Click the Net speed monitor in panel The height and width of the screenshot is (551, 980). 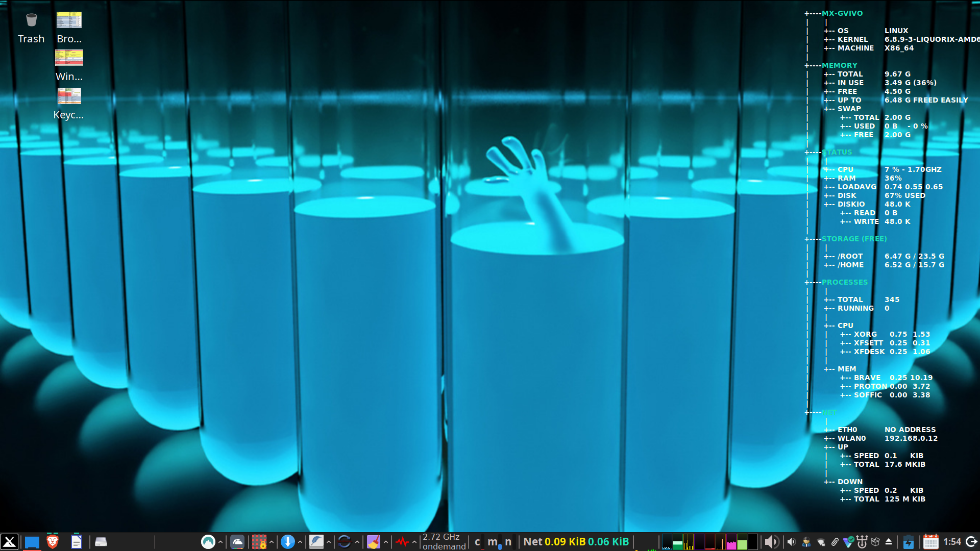576,542
